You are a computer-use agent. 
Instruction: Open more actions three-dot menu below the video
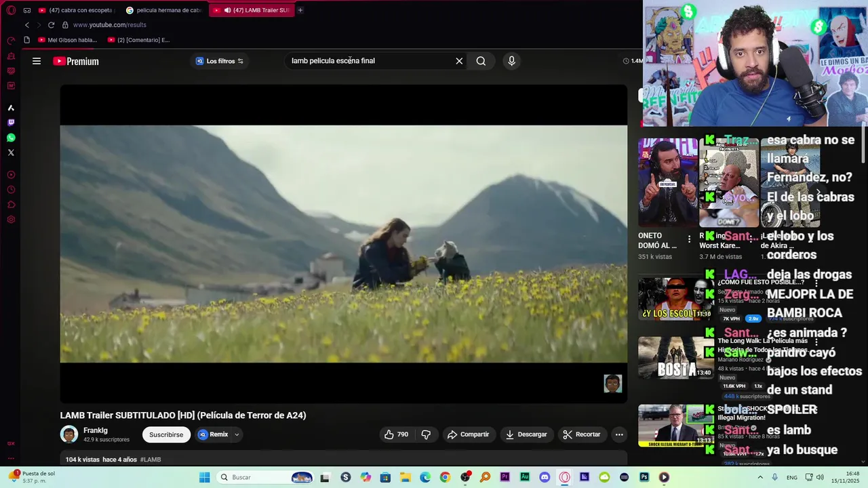(619, 434)
